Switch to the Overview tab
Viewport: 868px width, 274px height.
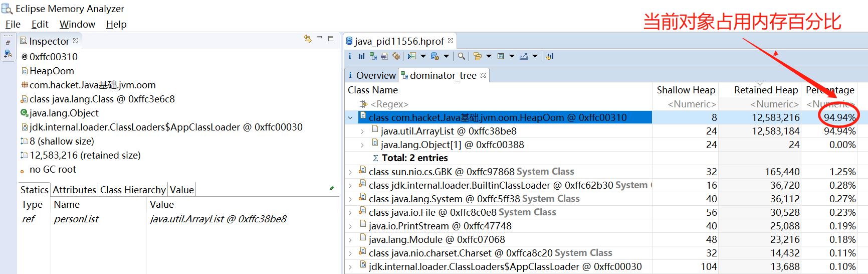point(371,75)
